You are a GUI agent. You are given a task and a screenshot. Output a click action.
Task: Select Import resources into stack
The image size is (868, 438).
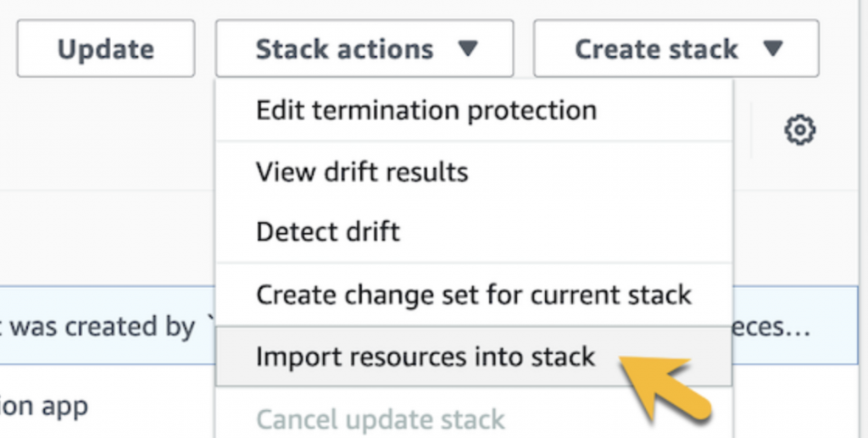click(426, 357)
